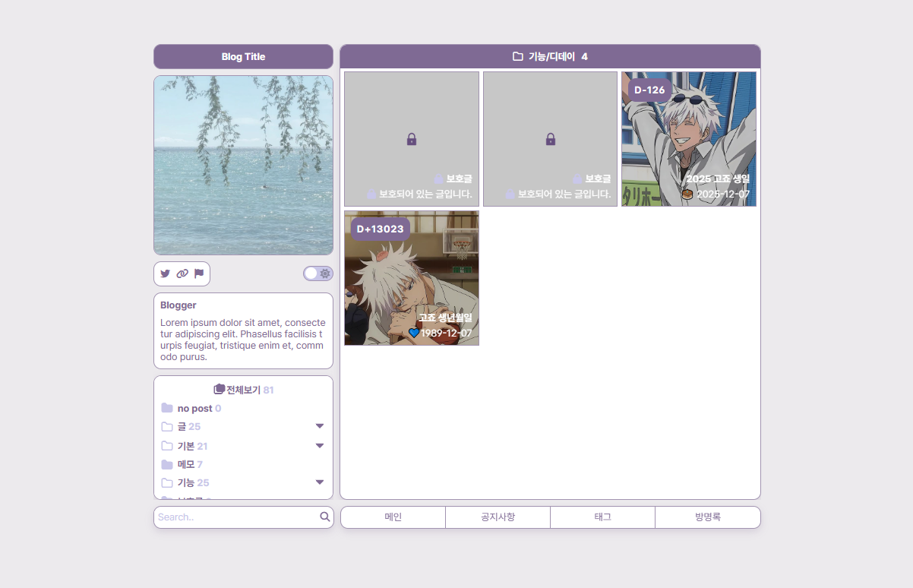Open 전체보기 81 all posts link
913x588 pixels.
[244, 390]
